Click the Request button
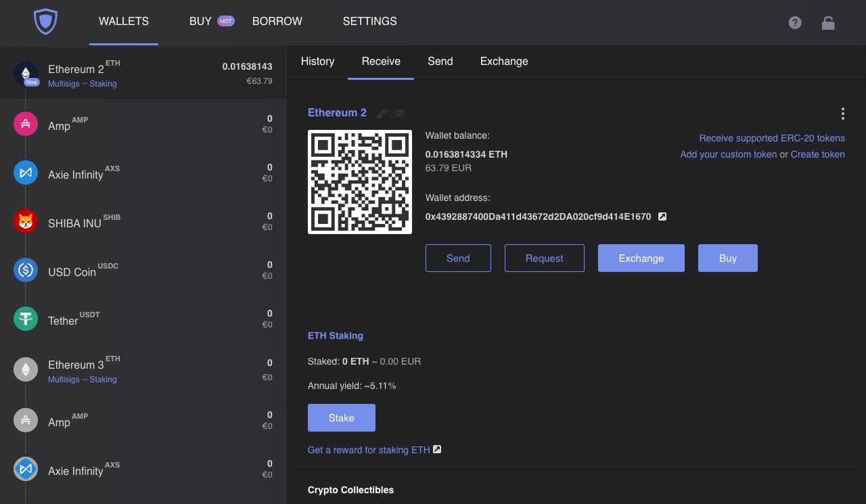 point(545,258)
